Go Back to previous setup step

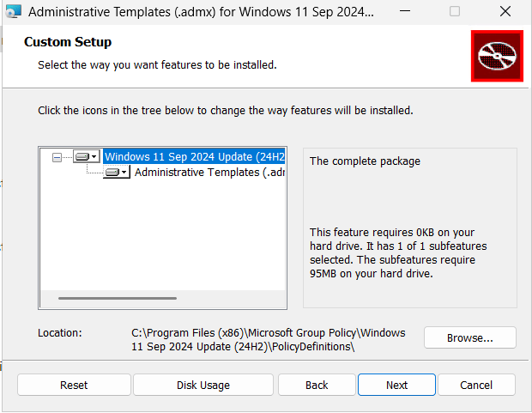317,385
